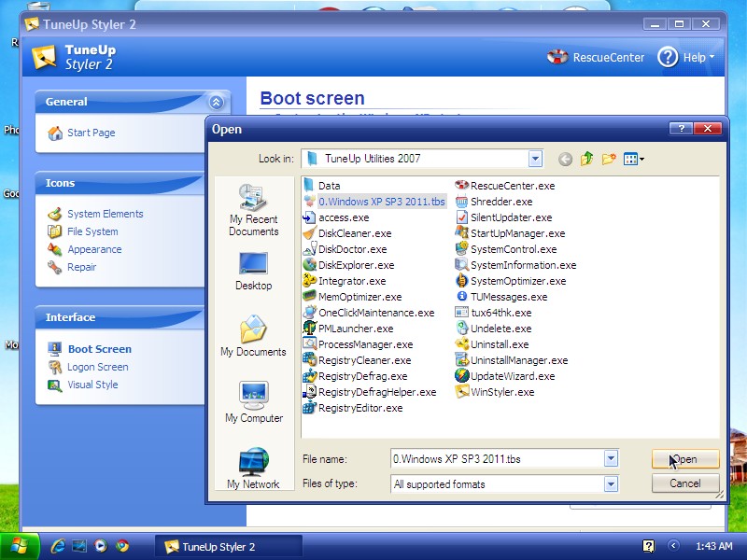Image resolution: width=747 pixels, height=560 pixels.
Task: Select RegistryDefragHelper.exe file
Action: [370, 392]
